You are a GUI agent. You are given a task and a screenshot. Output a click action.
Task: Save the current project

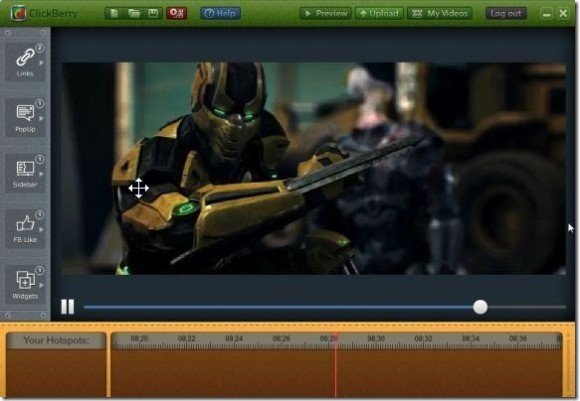point(153,14)
